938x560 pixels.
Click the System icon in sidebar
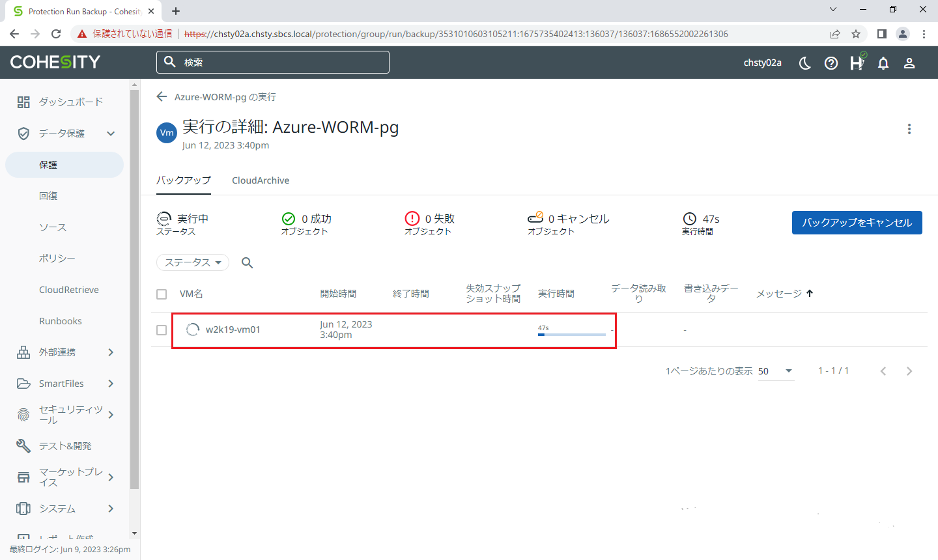coord(23,509)
